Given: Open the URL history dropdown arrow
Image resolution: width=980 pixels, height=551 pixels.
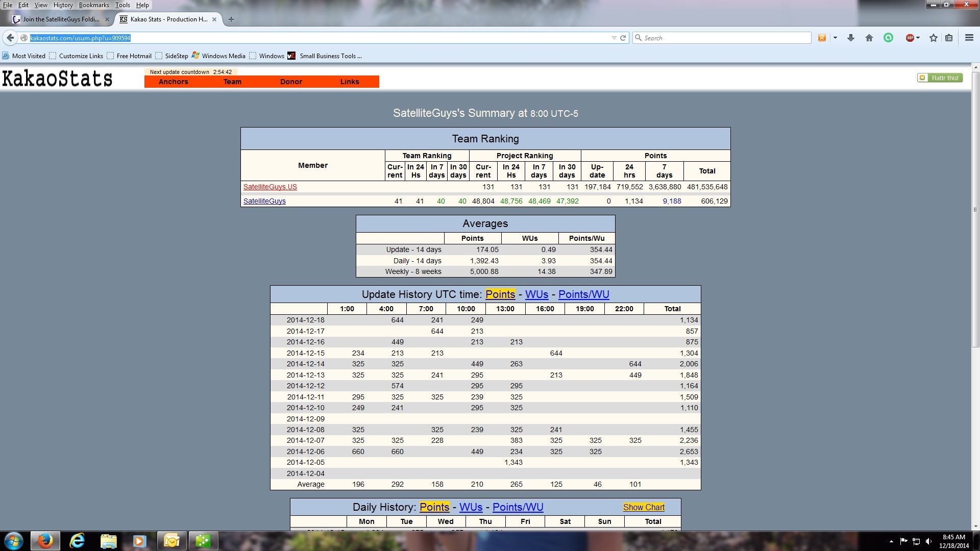Looking at the screenshot, I should click(x=614, y=38).
